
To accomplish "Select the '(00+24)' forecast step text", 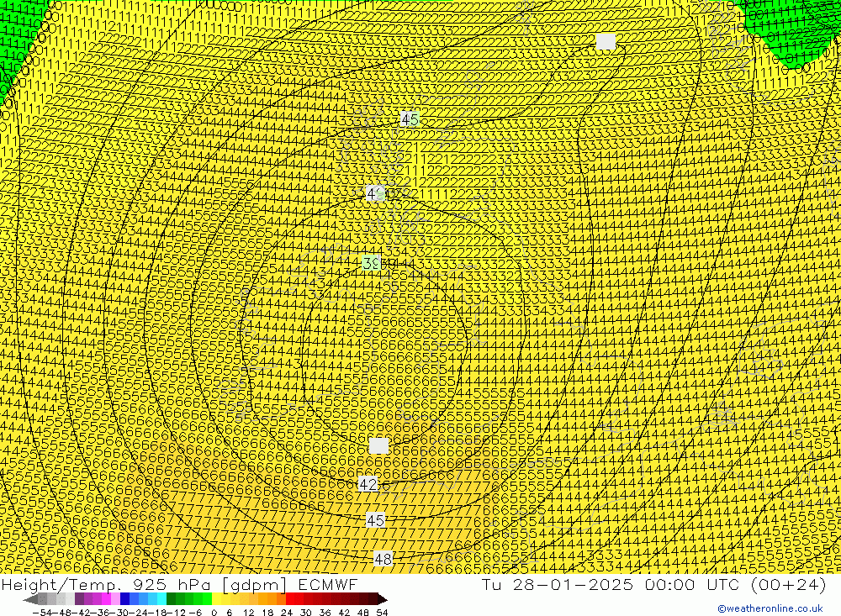I will click(x=789, y=584).
